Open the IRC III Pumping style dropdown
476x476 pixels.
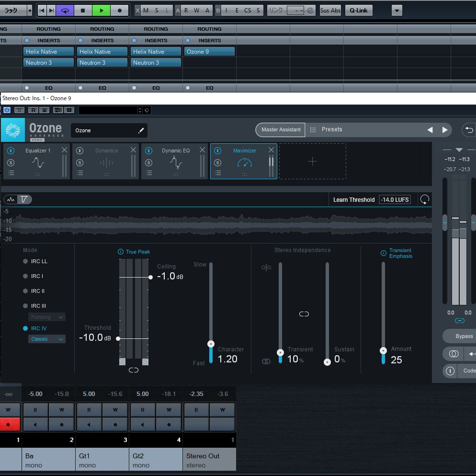(47, 317)
